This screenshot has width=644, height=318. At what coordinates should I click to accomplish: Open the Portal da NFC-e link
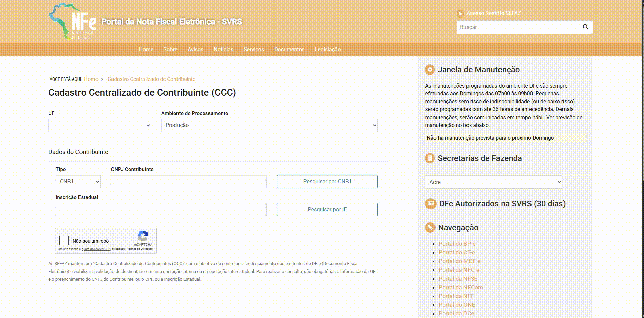coord(458,270)
